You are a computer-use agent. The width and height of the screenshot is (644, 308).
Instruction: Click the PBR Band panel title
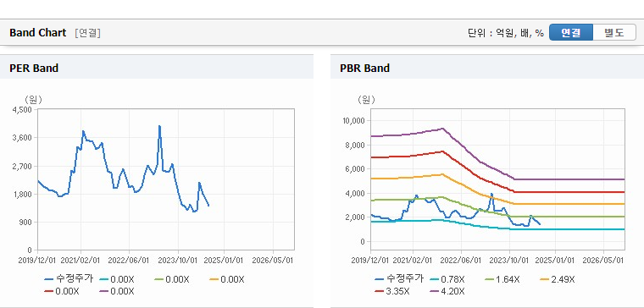[x=364, y=68]
